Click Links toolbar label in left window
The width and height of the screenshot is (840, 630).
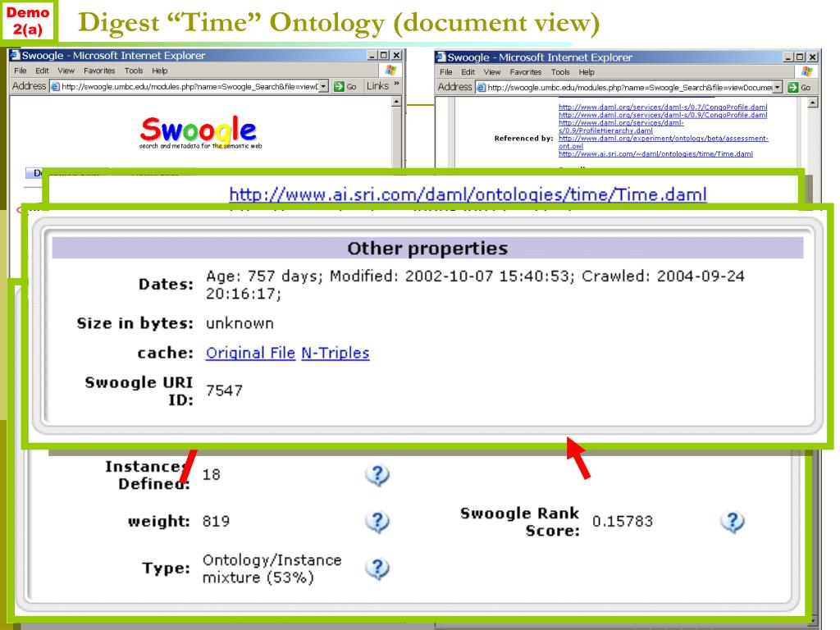[377, 85]
